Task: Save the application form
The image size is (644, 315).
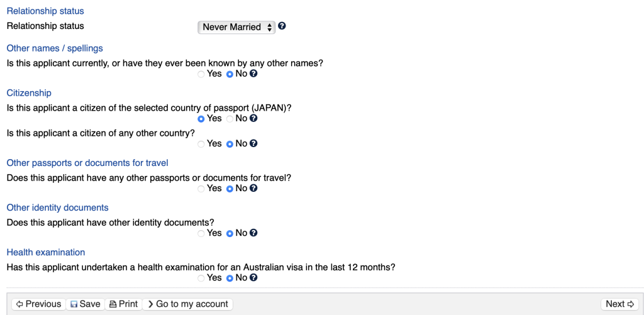Action: (85, 304)
